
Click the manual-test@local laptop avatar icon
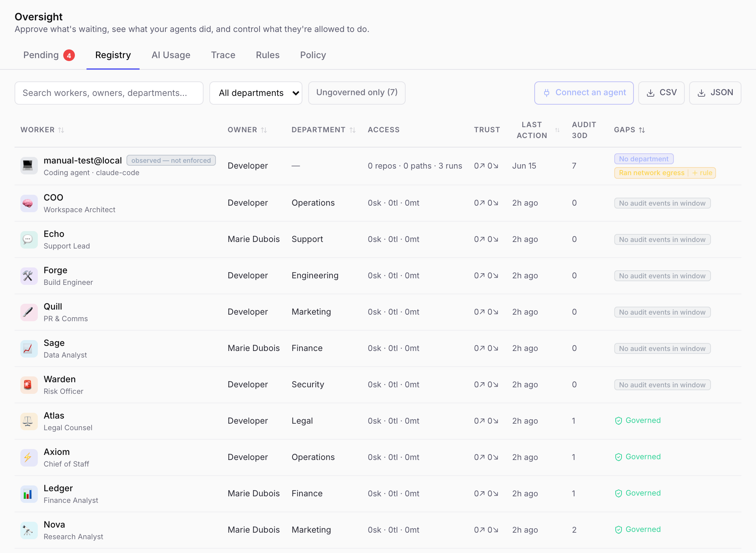coord(29,166)
